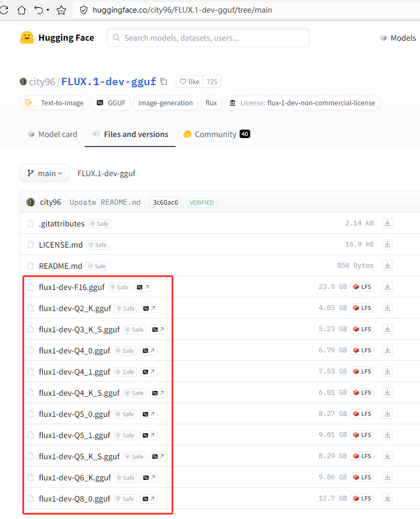This screenshot has width=420, height=519.
Task: Open GGUF viewer icon for flux1-dev-Q5_1.gguf
Action: (148, 435)
